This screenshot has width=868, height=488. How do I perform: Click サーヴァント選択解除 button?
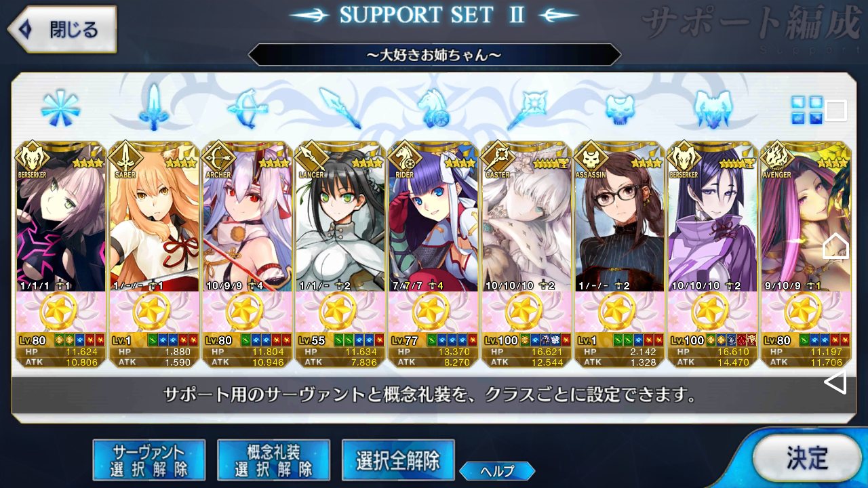[149, 460]
